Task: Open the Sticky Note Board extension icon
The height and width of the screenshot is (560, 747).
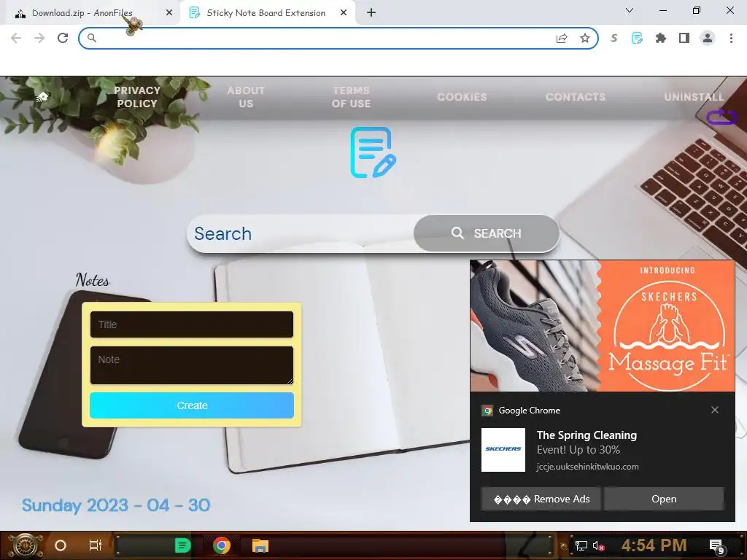Action: coord(637,38)
